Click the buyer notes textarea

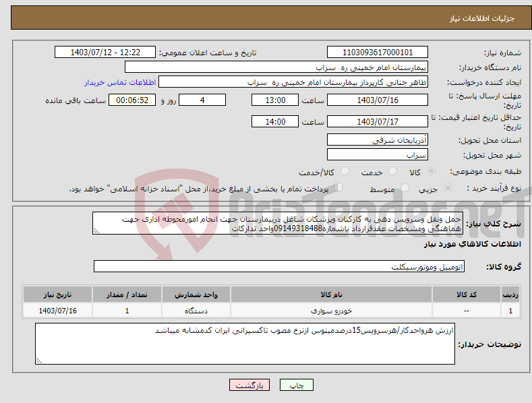click(245, 344)
